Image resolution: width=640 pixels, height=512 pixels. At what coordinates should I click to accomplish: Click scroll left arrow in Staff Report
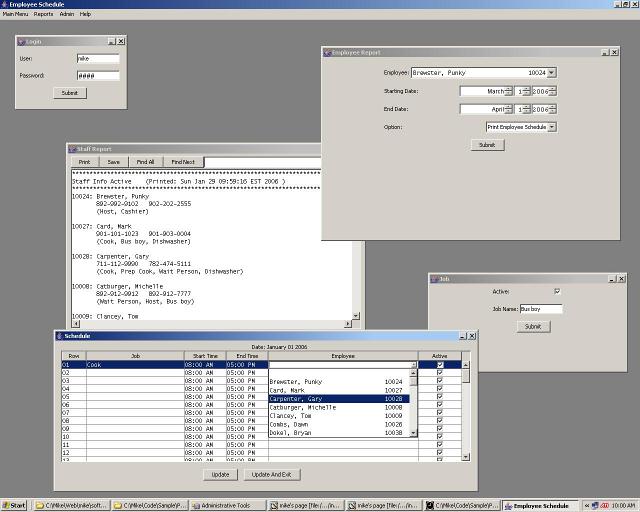click(x=76, y=324)
